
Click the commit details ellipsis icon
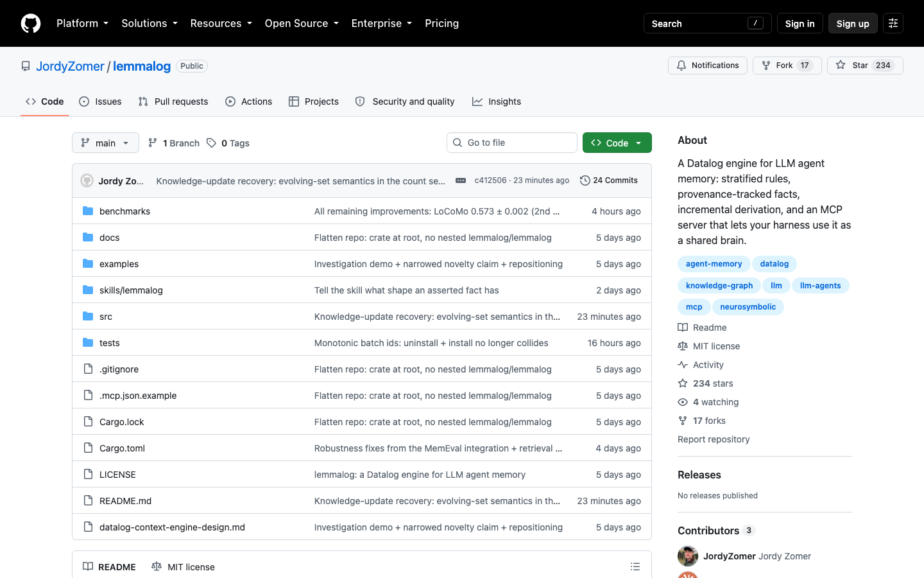click(x=461, y=180)
